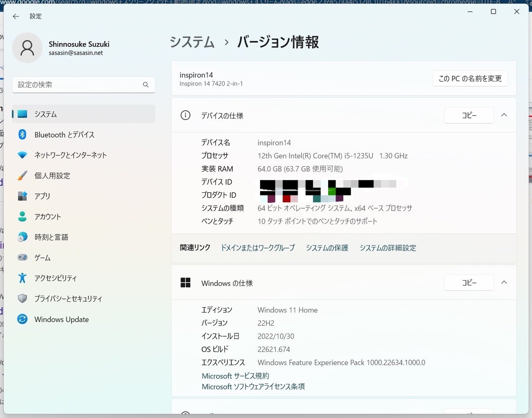Click the Windows Update refresh icon

pos(23,319)
